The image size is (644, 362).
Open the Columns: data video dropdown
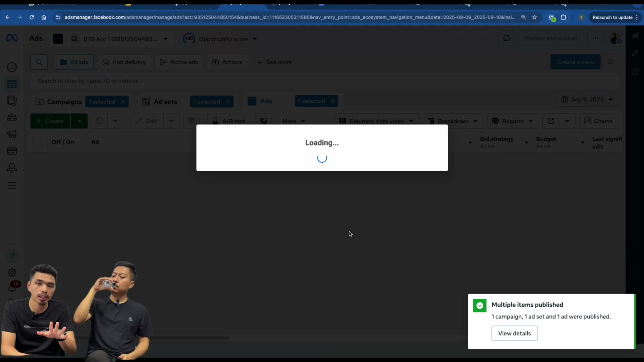pyautogui.click(x=376, y=121)
